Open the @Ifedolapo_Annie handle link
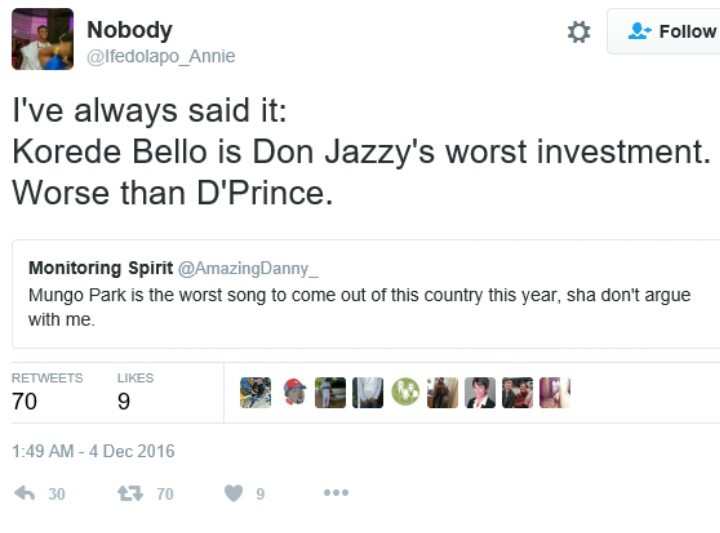 point(161,57)
